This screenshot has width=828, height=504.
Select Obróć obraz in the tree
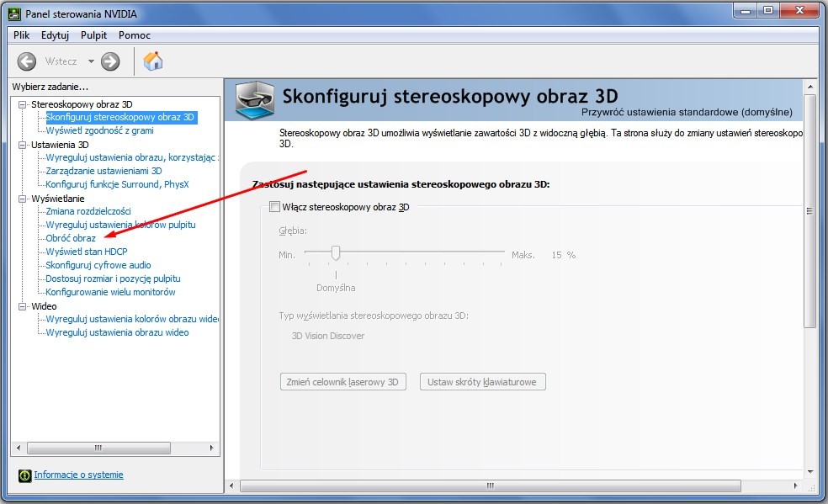pyautogui.click(x=71, y=239)
